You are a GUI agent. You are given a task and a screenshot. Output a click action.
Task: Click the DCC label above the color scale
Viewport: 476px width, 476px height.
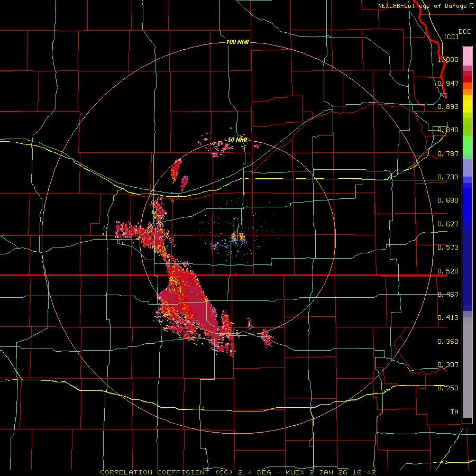click(464, 32)
